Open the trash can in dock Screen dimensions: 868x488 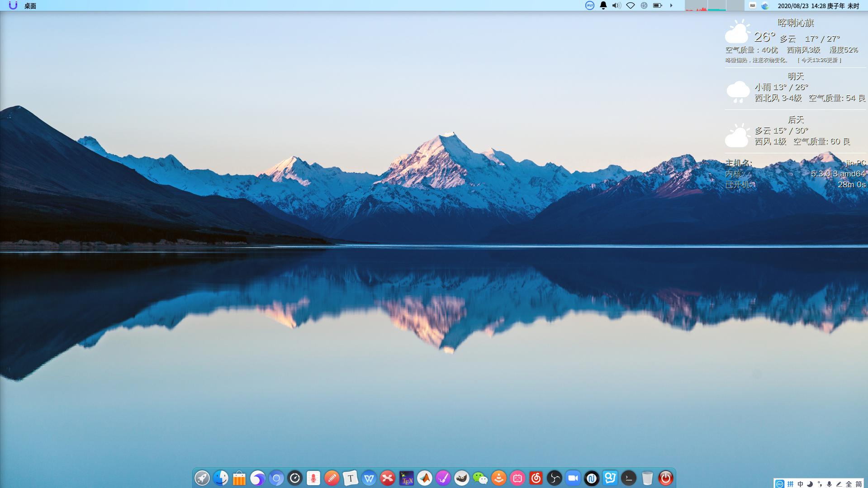pos(647,478)
